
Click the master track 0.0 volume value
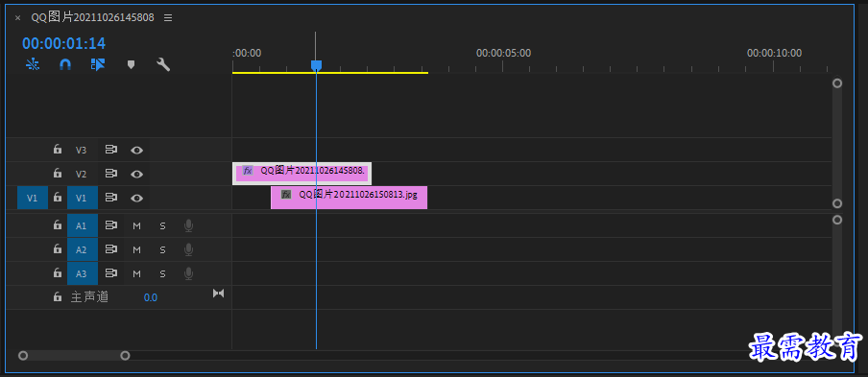click(x=151, y=297)
